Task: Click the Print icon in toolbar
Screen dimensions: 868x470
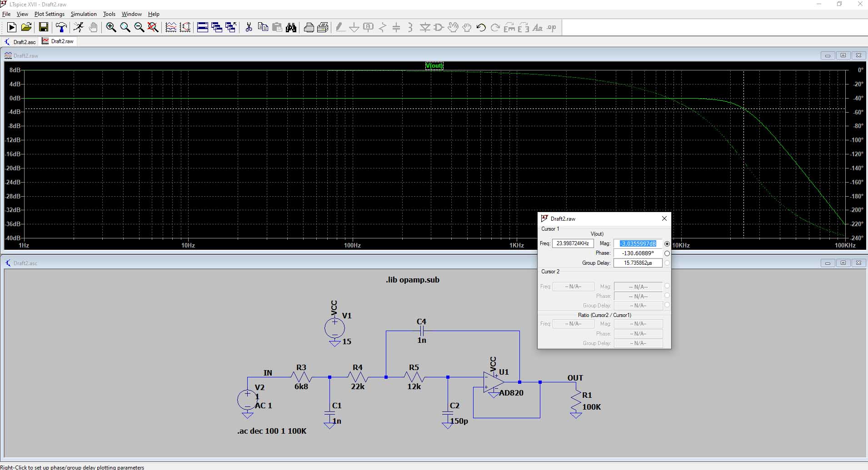Action: [x=309, y=28]
